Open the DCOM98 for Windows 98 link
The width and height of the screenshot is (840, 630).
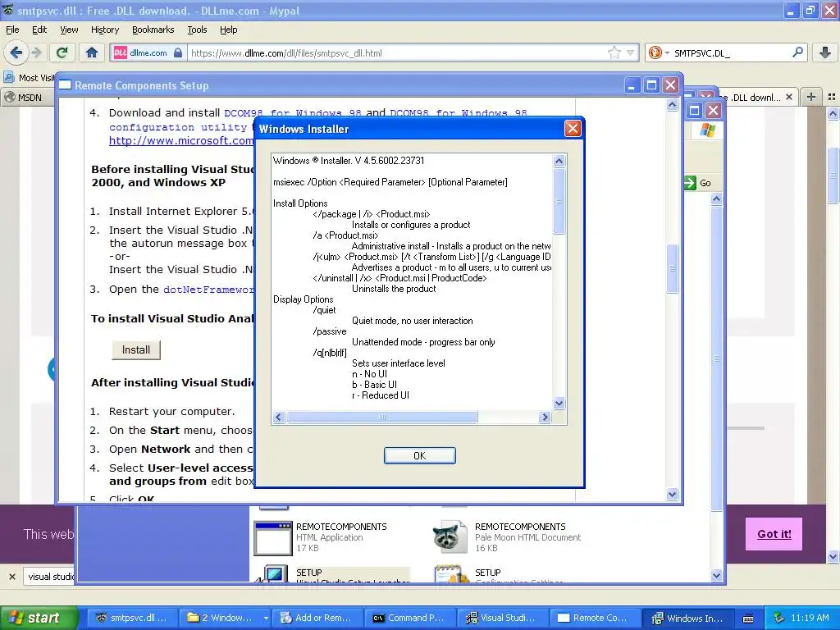pyautogui.click(x=293, y=113)
